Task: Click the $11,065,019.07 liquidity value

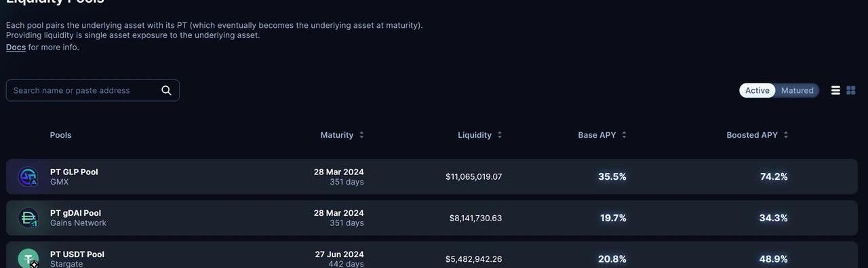Action: pyautogui.click(x=474, y=176)
